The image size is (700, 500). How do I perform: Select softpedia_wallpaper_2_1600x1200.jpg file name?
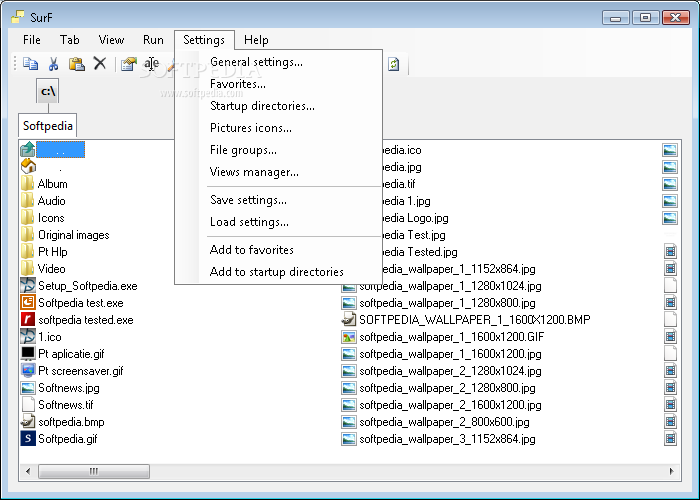[x=450, y=405]
